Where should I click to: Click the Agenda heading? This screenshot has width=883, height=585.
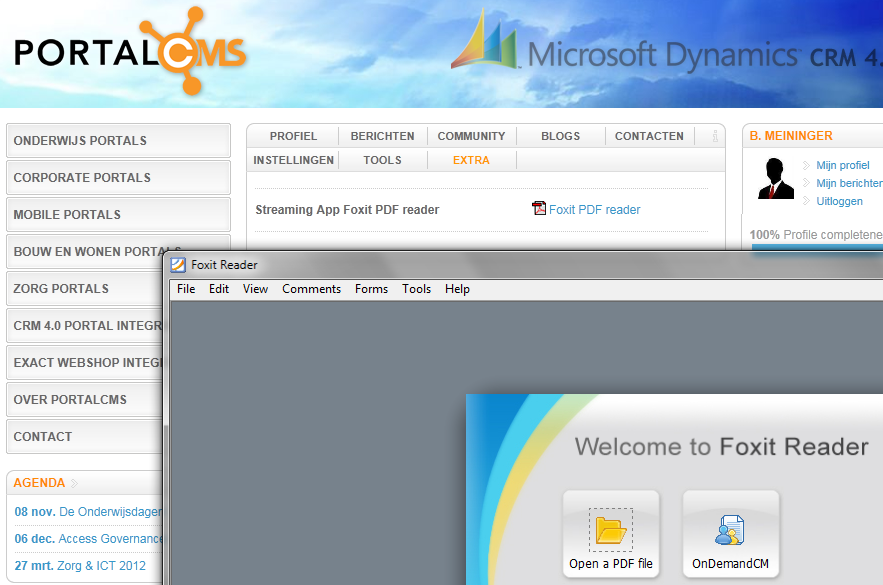coord(39,483)
